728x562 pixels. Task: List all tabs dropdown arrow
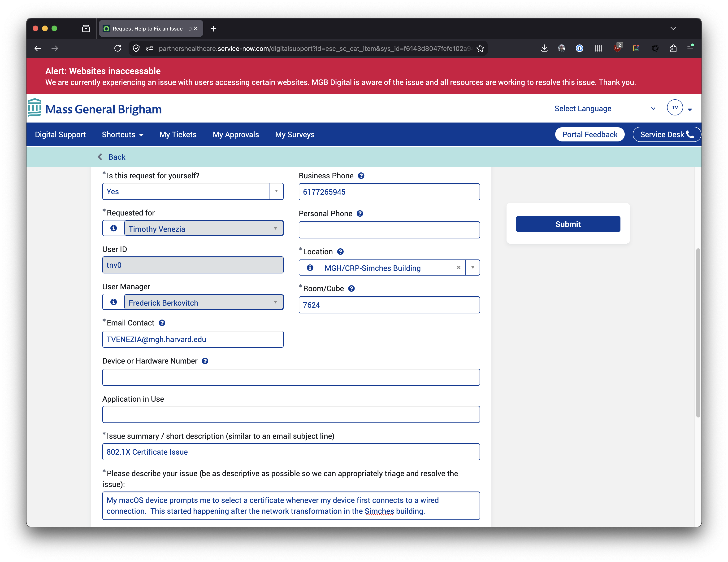673,28
